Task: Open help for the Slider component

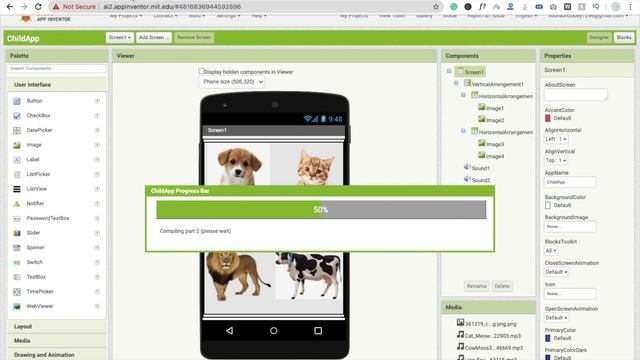Action: tap(97, 233)
